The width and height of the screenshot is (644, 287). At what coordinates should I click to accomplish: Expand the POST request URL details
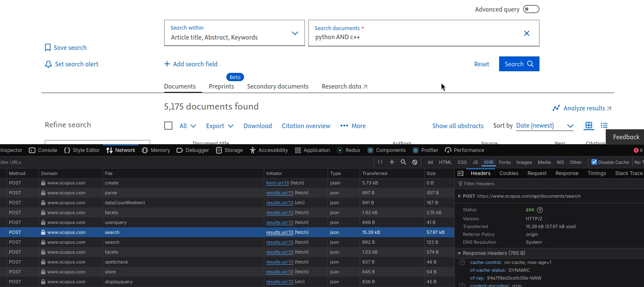[459, 196]
